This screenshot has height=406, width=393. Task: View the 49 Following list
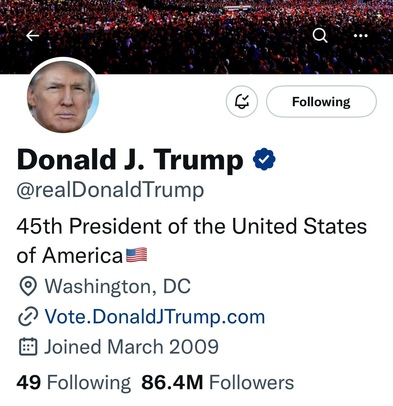[74, 383]
